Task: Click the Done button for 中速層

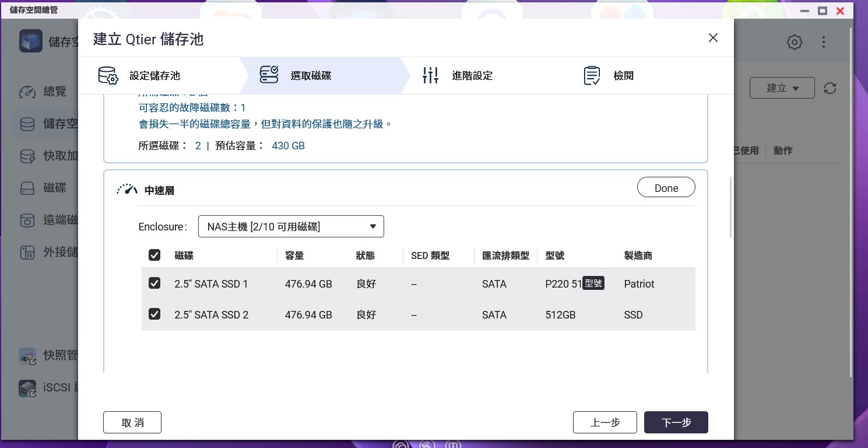Action: coord(666,188)
